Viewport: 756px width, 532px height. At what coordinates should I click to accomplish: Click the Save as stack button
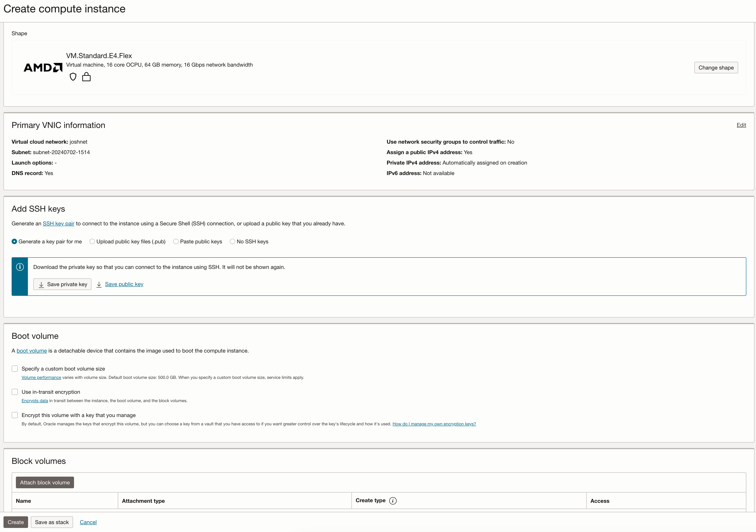tap(52, 522)
